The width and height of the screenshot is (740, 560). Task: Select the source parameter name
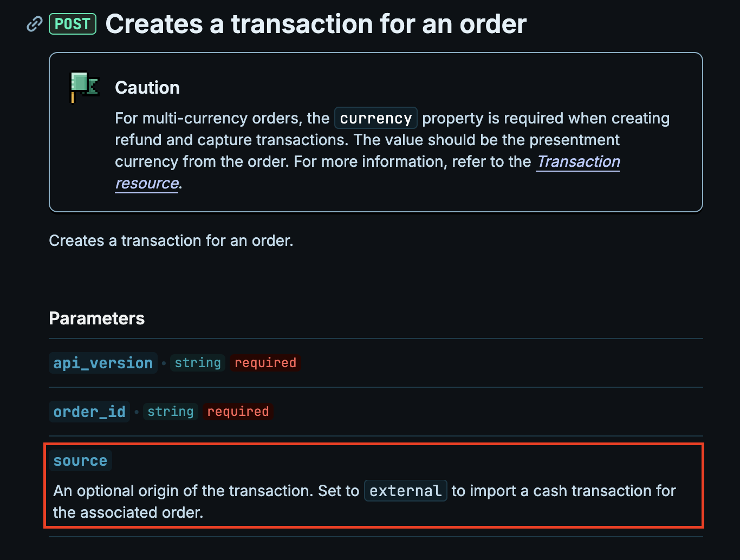[80, 461]
